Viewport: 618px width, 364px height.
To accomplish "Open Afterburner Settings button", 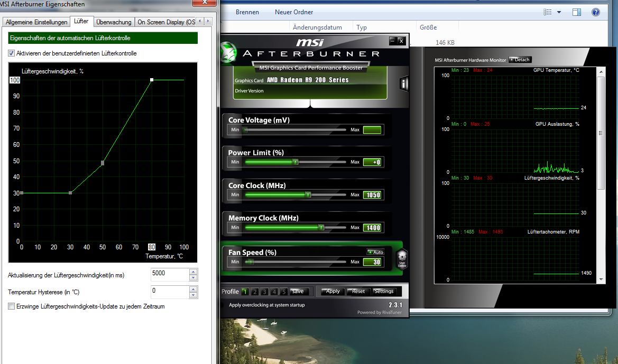I will [383, 291].
